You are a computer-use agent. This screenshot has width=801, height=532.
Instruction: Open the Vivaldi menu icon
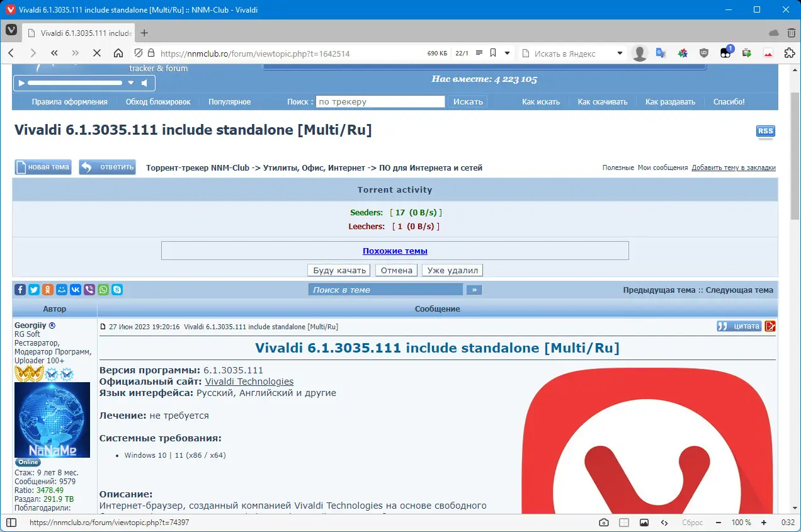pyautogui.click(x=11, y=30)
